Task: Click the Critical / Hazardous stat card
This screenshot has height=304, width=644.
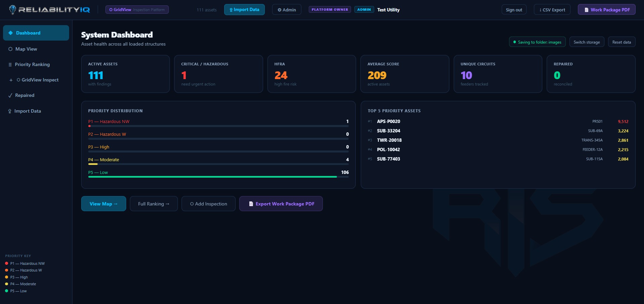Action: (218, 74)
